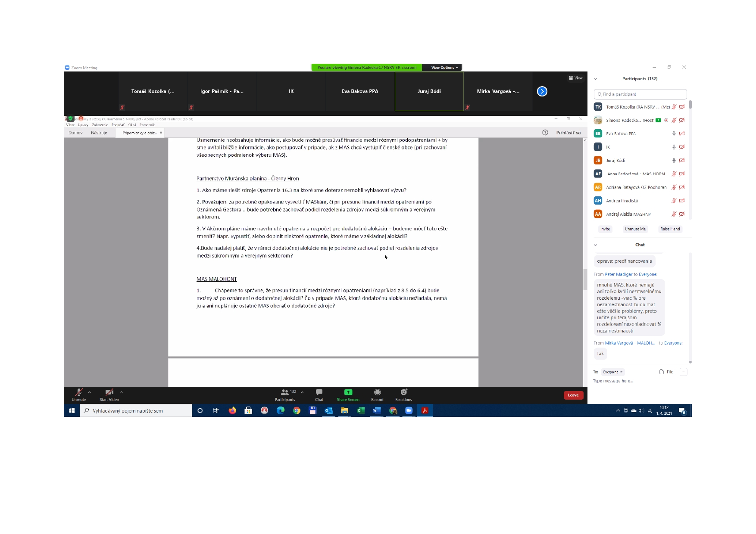
Task: Open video options arrow beside Start Video
Action: pos(122,392)
